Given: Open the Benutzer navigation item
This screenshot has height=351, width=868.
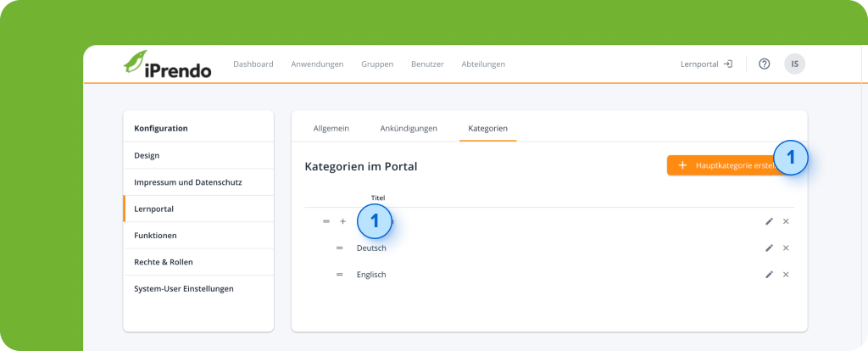Looking at the screenshot, I should pyautogui.click(x=427, y=64).
